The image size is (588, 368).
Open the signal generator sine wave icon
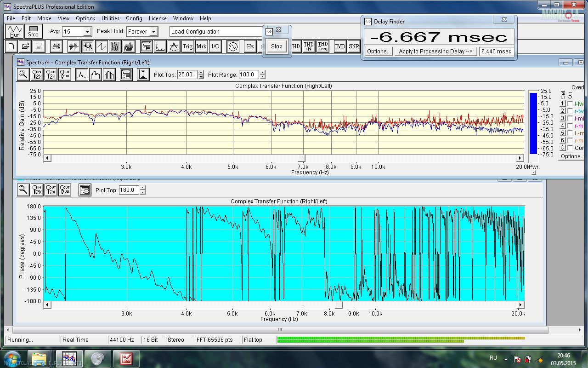(x=232, y=46)
